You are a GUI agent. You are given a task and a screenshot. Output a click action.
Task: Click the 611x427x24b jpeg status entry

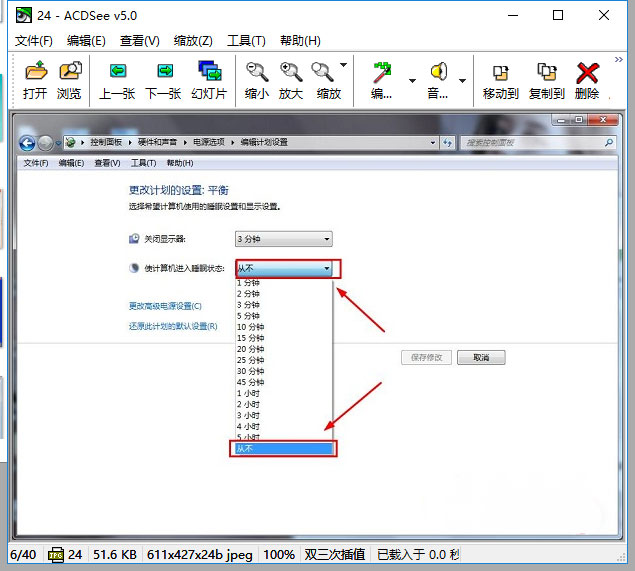(x=200, y=555)
